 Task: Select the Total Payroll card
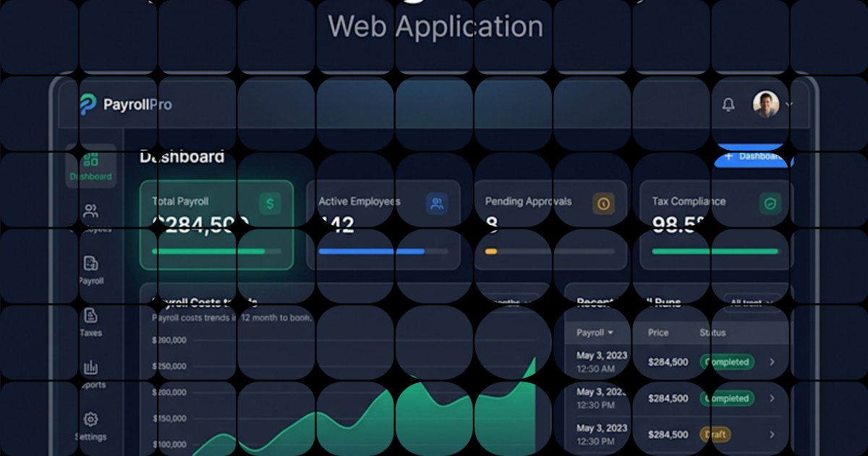217,224
